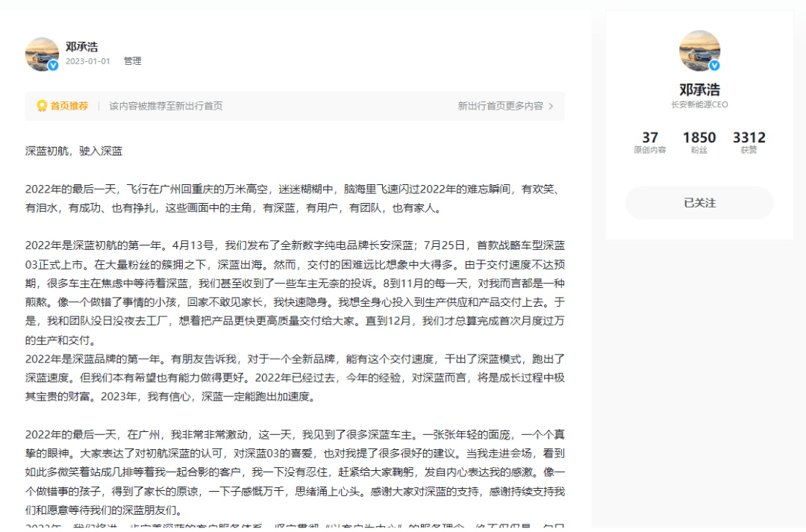806x532 pixels.
Task: Open author name 邓承浩 in post header
Action: click(82, 47)
